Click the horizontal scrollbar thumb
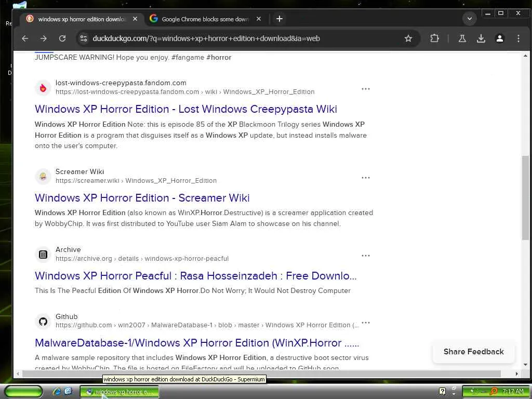532x399 pixels. [x=261, y=374]
